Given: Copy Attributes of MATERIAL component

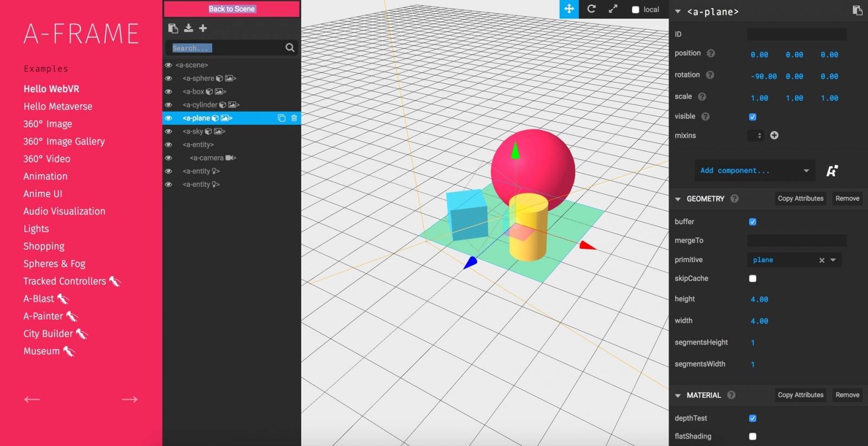Looking at the screenshot, I should pyautogui.click(x=800, y=395).
